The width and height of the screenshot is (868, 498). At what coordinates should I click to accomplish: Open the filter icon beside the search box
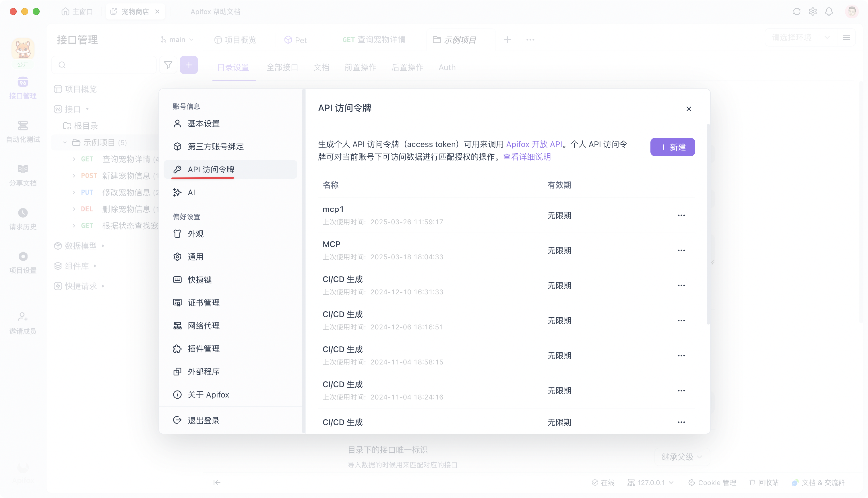click(x=168, y=65)
